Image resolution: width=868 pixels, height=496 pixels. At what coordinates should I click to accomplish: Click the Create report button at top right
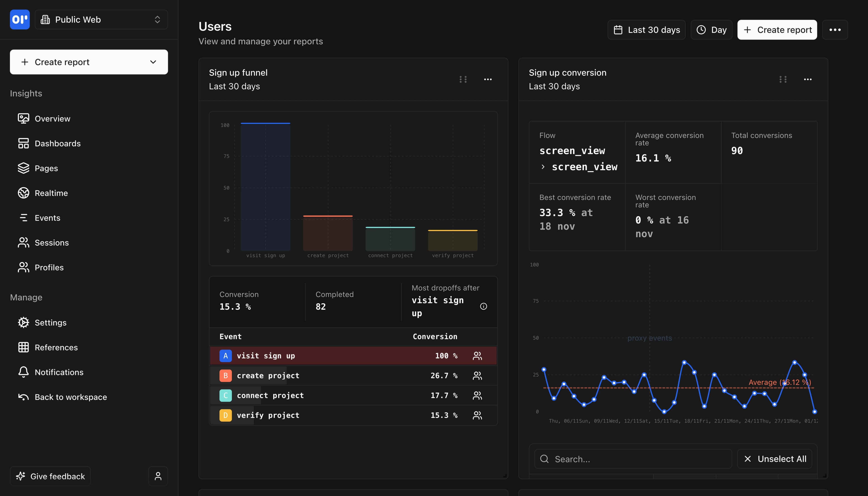pyautogui.click(x=777, y=30)
